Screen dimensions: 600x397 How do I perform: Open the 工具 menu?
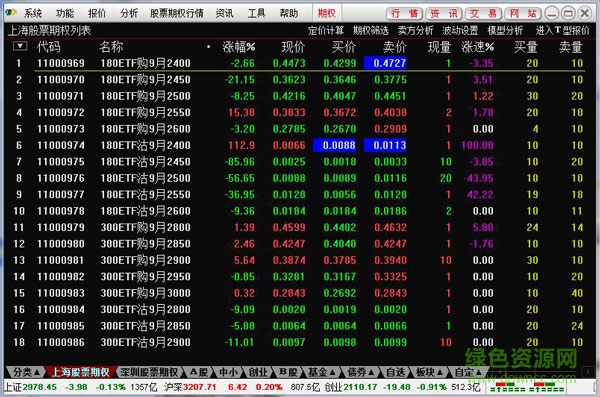256,14
